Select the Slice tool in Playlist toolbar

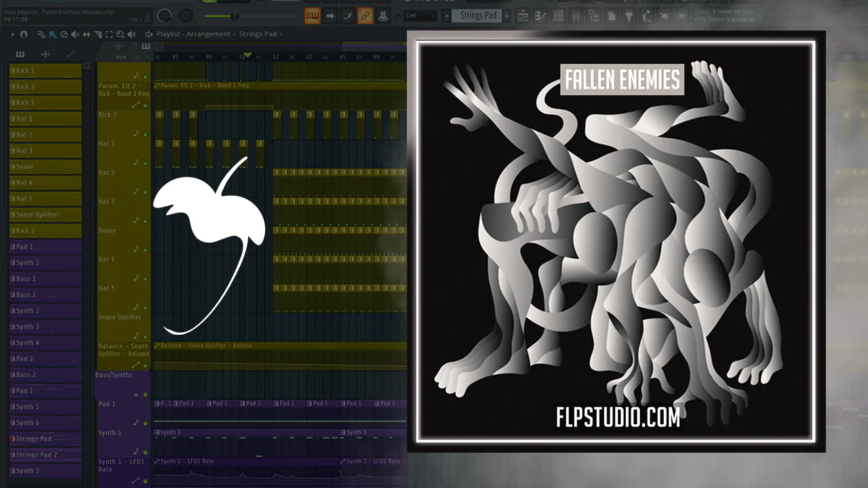(98, 34)
